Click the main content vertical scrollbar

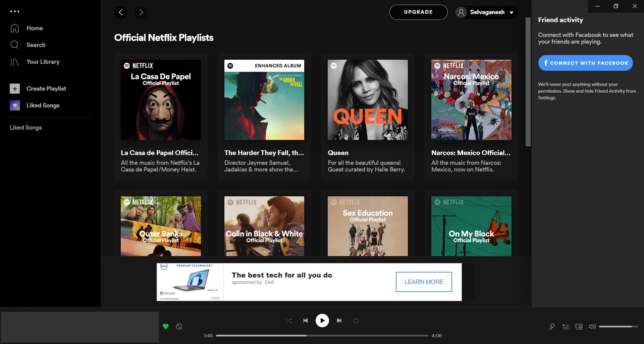tap(528, 82)
